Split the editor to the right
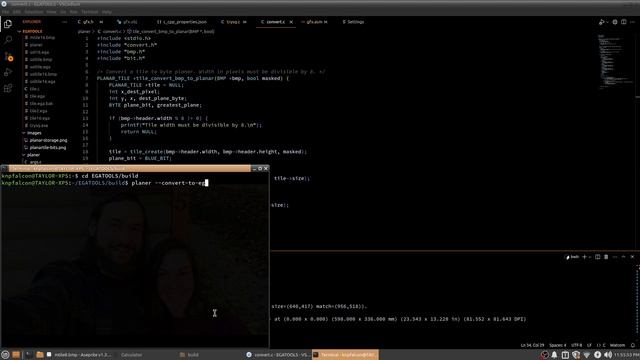 tap(624, 22)
